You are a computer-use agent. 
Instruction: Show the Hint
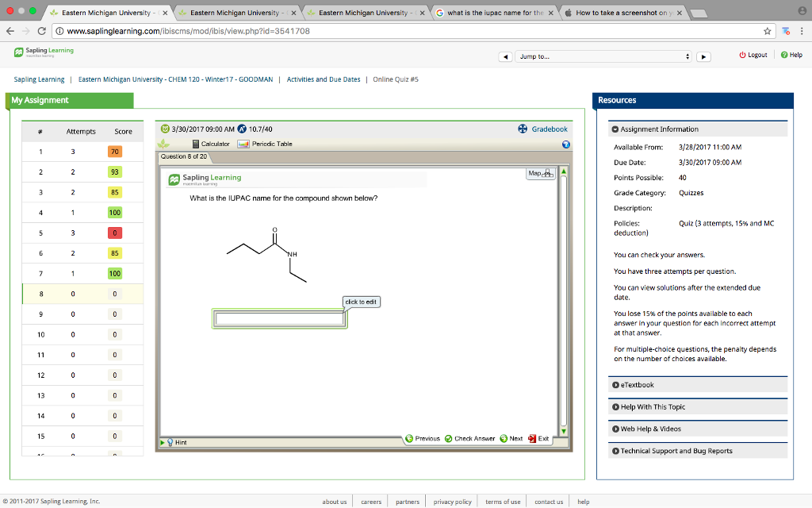177,443
